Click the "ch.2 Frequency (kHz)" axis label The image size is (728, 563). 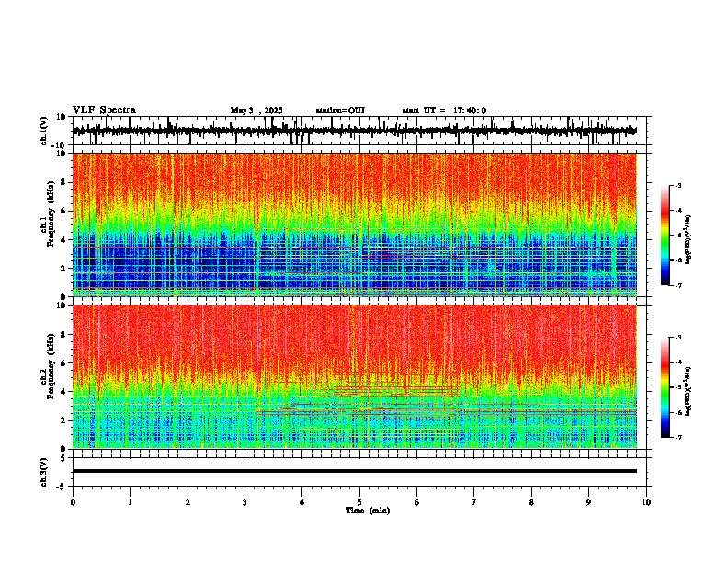(x=47, y=366)
